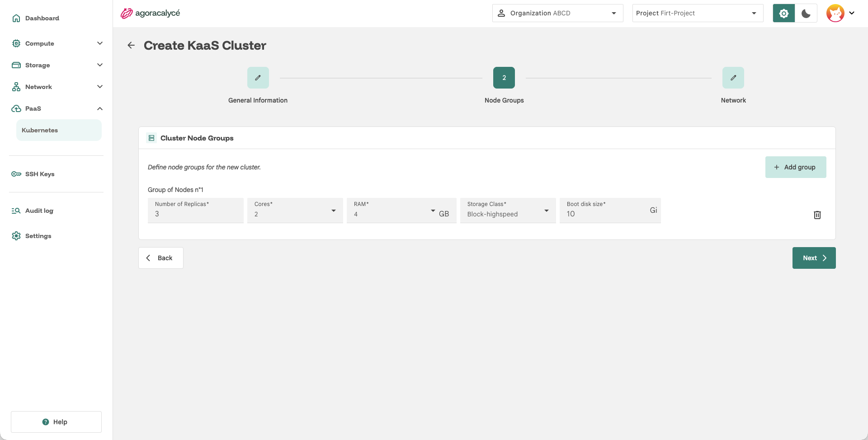
Task: Click the PaaS cloud icon
Action: (16, 108)
